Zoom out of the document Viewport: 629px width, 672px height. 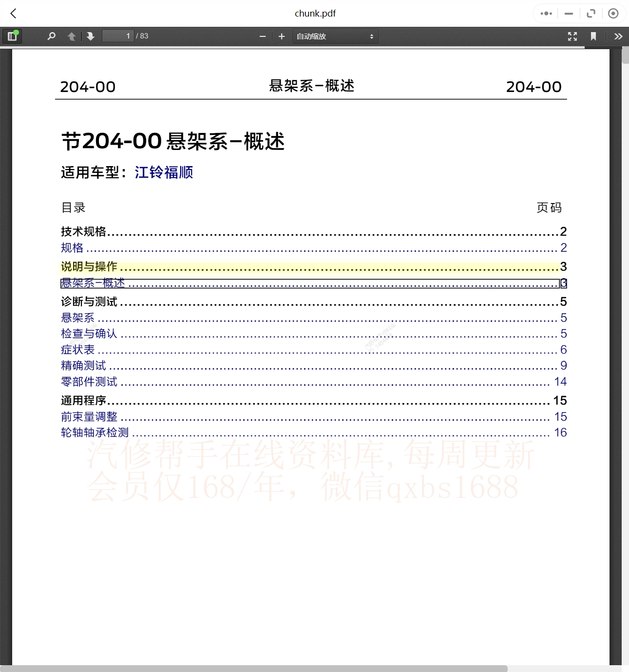pos(262,36)
